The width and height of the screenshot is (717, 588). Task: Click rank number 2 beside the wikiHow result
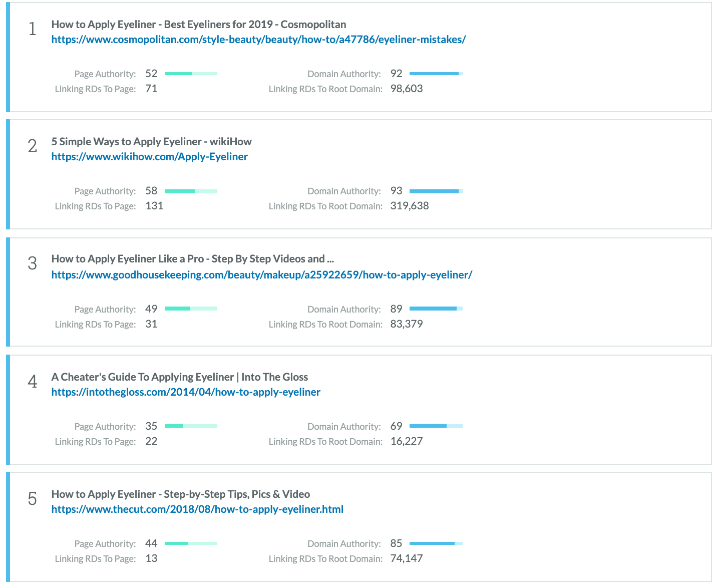(33, 146)
